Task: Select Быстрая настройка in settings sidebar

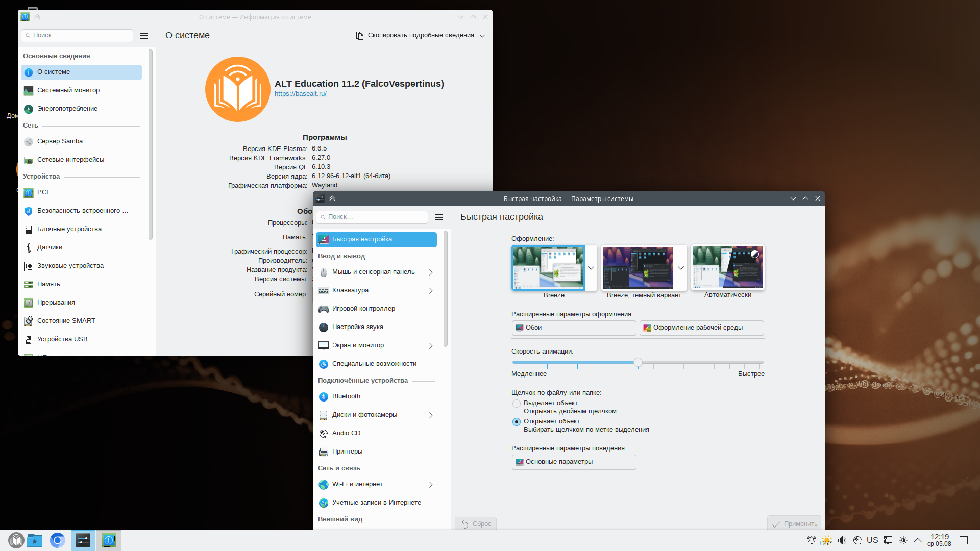Action: 376,240
